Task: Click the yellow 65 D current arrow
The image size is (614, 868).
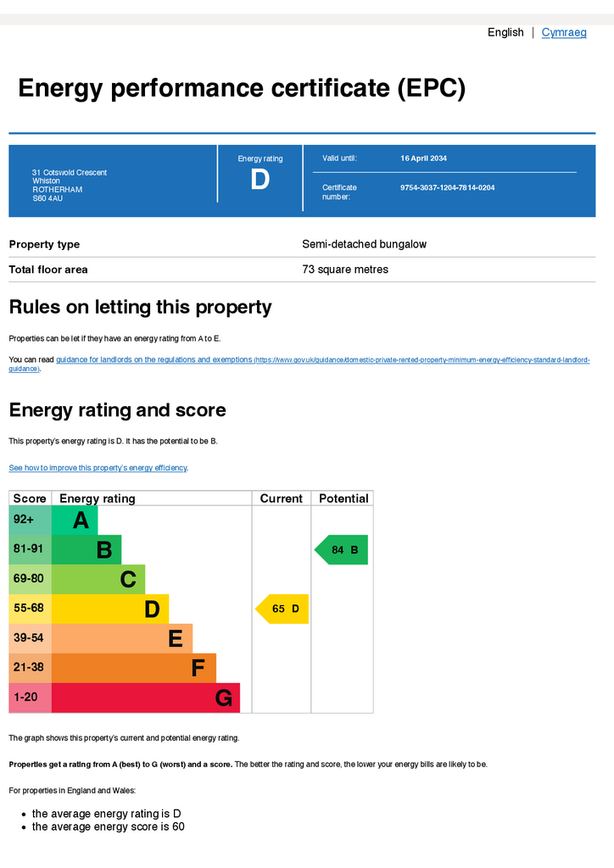Action: (x=282, y=609)
